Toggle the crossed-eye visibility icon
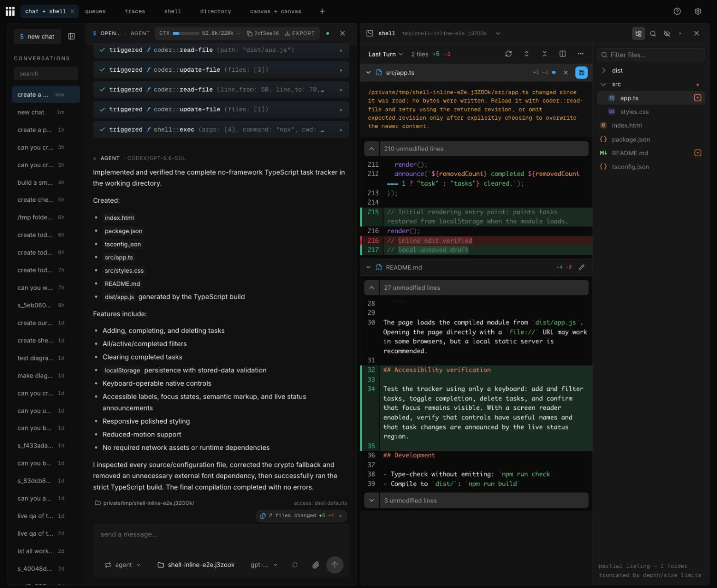This screenshot has height=588, width=717. (667, 33)
